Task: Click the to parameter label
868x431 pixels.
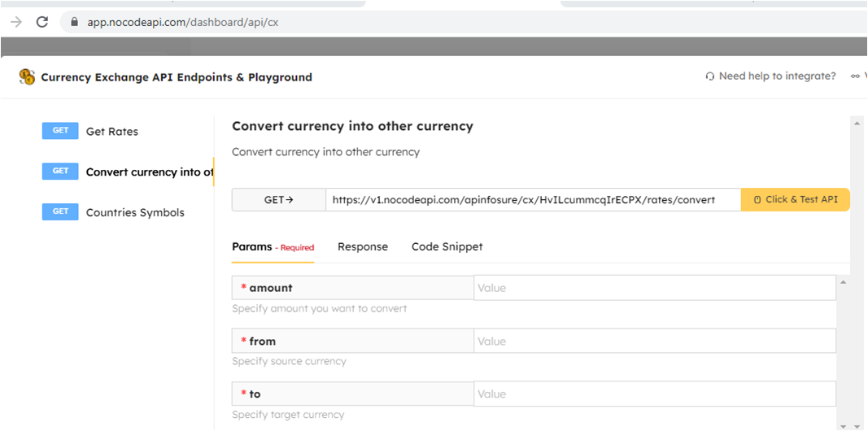Action: click(x=352, y=394)
